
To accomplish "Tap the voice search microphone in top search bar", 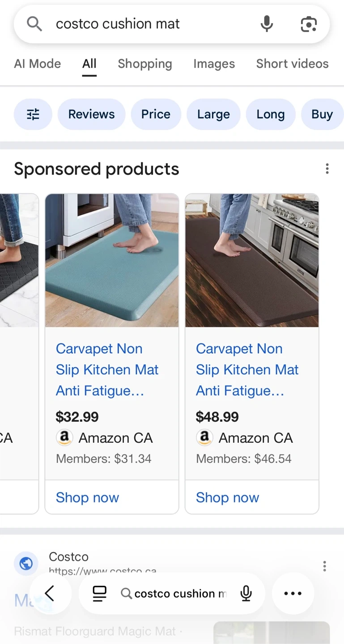I will pos(267,24).
